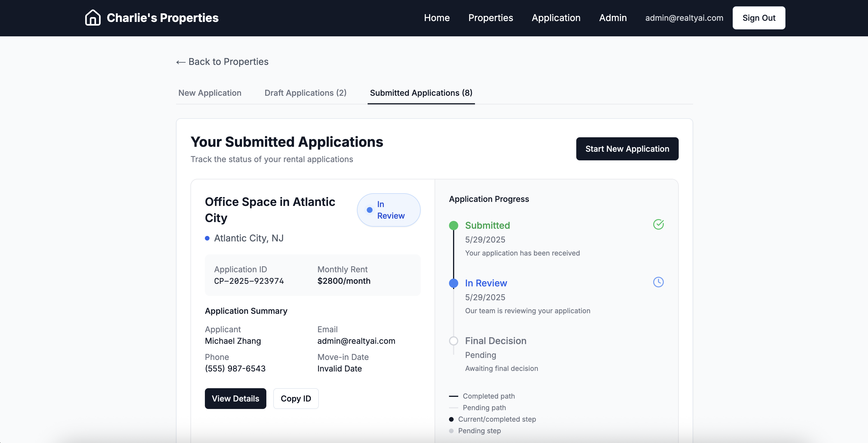This screenshot has height=443, width=868.
Task: Click the blue Atlantic City location dot
Action: pos(207,238)
